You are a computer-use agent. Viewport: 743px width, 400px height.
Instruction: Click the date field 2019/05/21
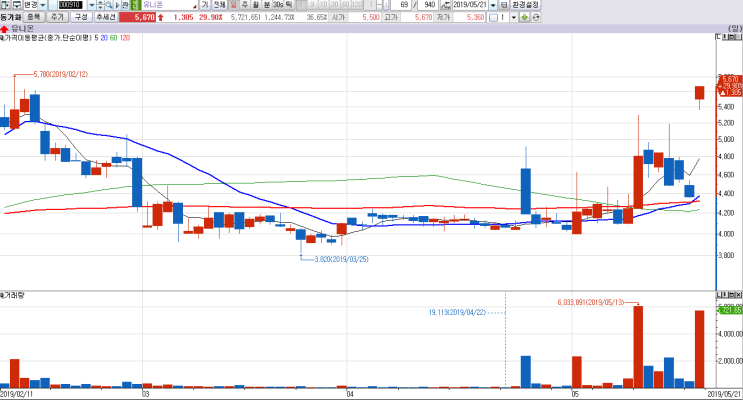coord(470,5)
